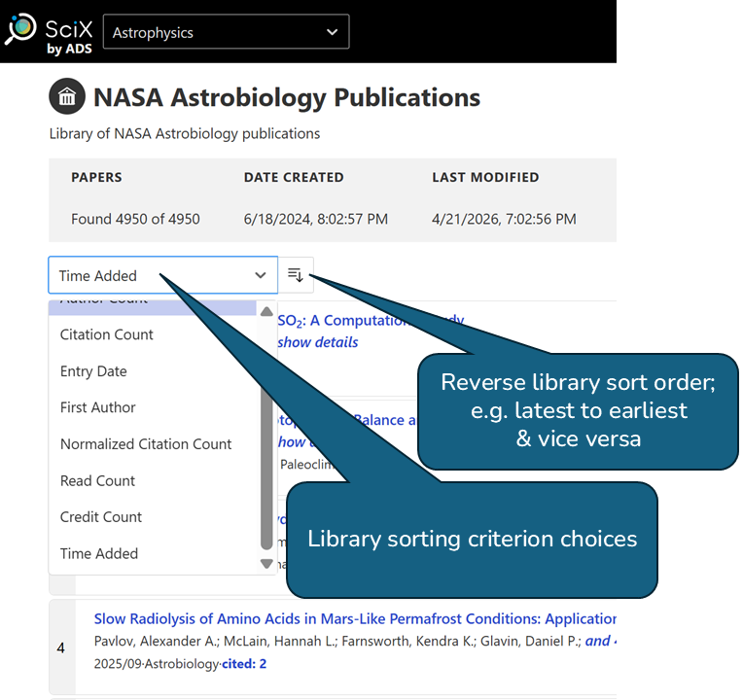
Task: Click the DATE CREATED header
Action: click(294, 177)
